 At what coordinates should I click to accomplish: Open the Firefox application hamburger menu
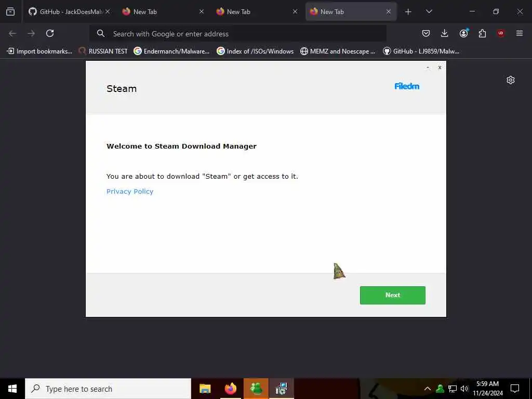(520, 33)
